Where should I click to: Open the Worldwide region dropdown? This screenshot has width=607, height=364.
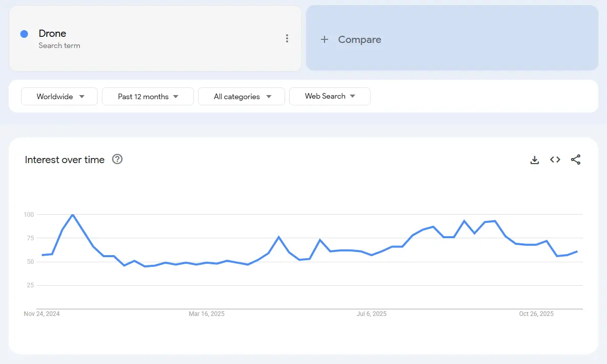59,96
